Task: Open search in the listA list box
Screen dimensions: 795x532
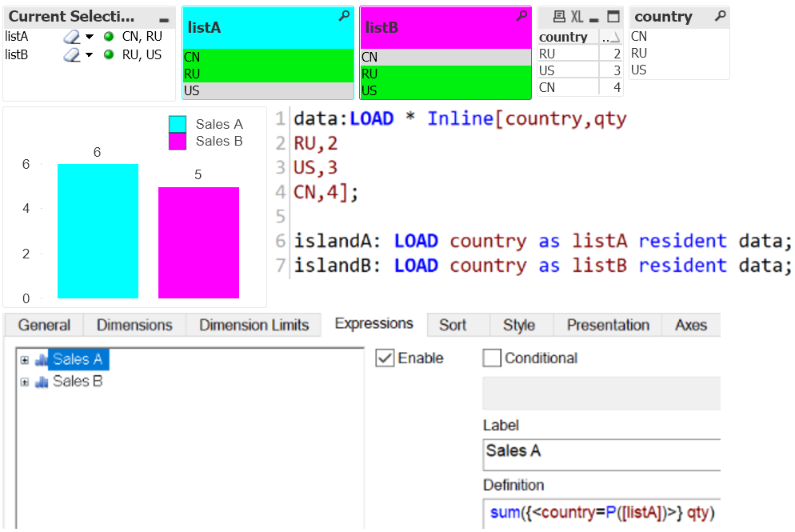Action: pos(344,16)
